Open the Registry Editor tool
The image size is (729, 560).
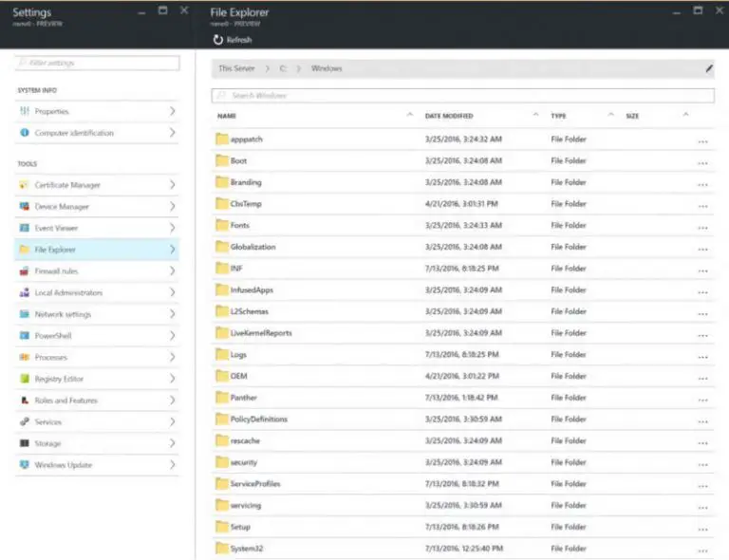pos(59,379)
